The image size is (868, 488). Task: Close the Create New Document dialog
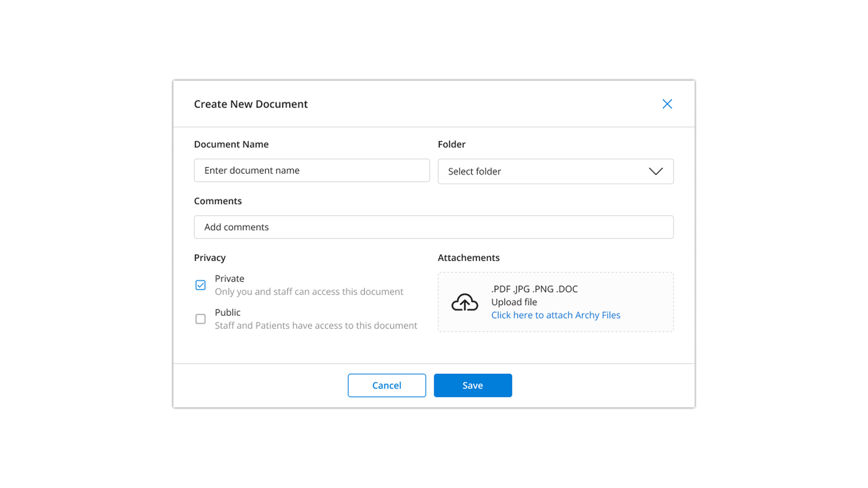click(667, 104)
